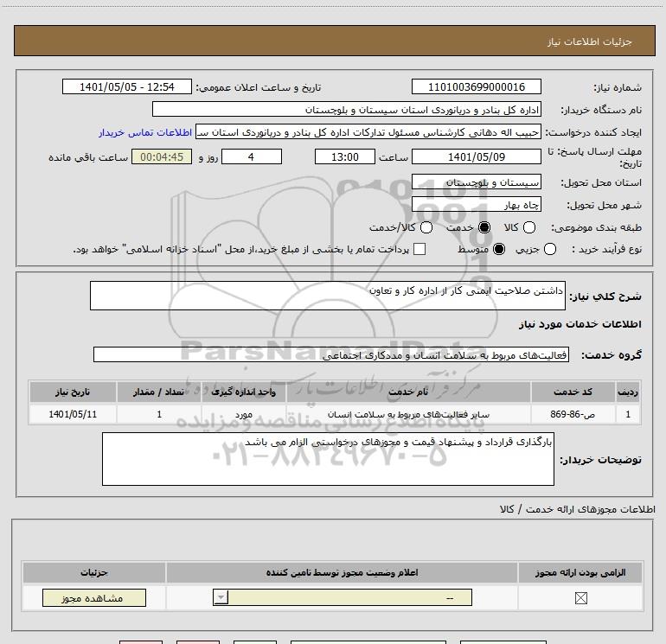
Task: Click the جزئیات column header
Action: coord(94,572)
